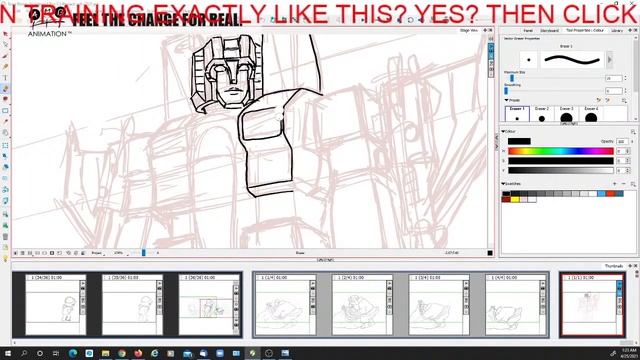
Task: Pick the dark red swatch
Action: (506, 200)
